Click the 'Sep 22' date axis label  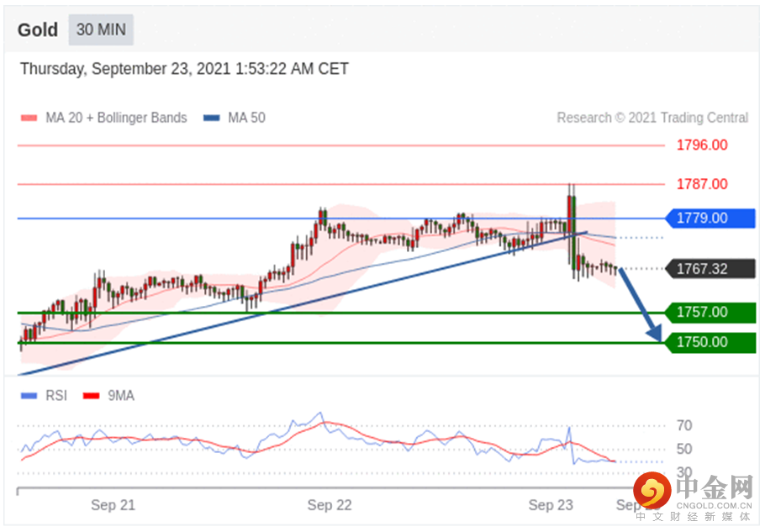[330, 505]
